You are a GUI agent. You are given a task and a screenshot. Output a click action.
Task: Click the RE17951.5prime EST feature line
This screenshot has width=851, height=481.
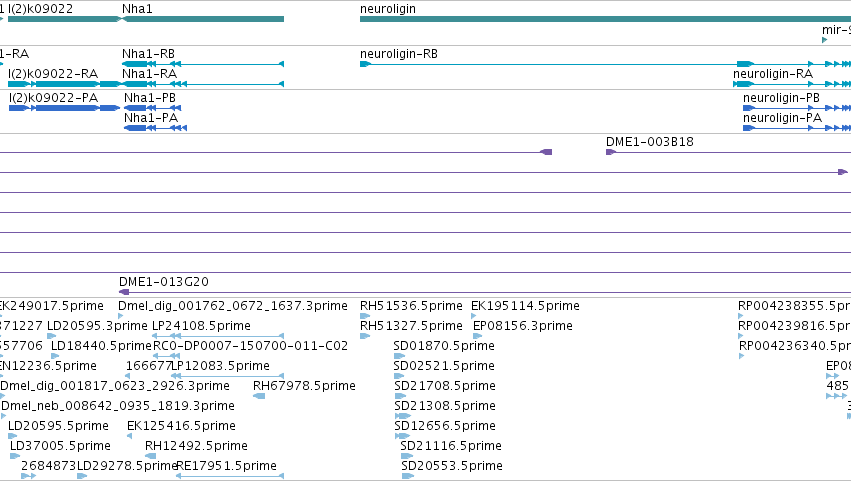click(x=230, y=476)
